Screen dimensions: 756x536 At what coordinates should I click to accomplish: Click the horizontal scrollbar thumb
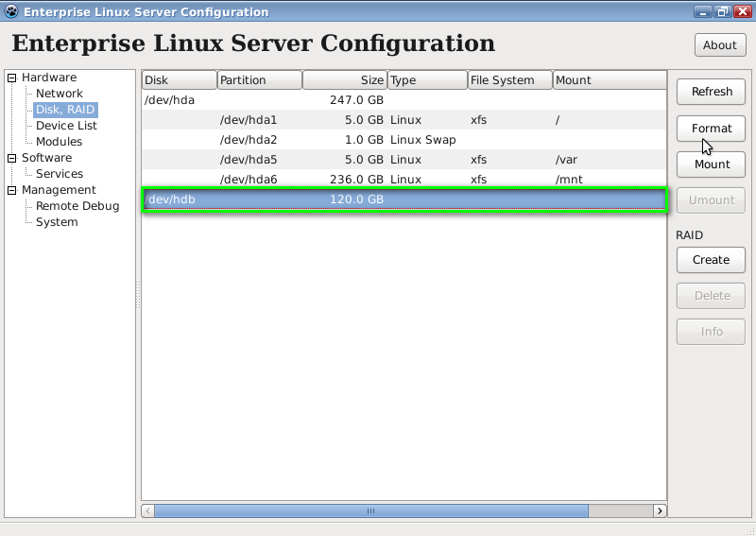tap(371, 510)
